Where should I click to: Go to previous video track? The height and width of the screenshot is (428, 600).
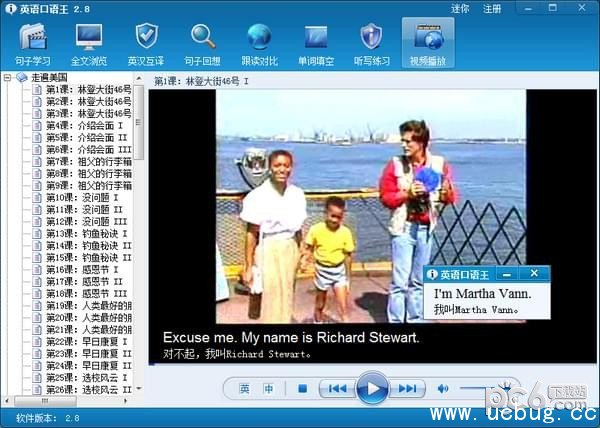tap(337, 388)
